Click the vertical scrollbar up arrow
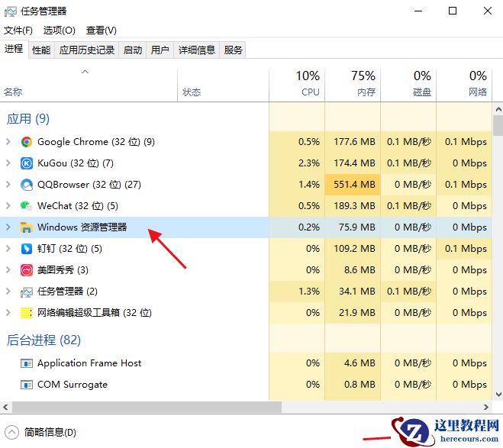 tap(498, 109)
